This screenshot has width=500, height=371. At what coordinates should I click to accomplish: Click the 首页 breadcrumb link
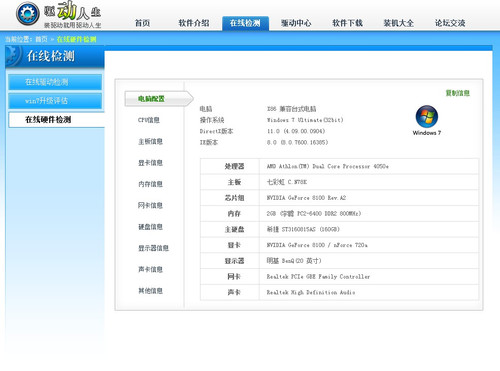pyautogui.click(x=41, y=39)
